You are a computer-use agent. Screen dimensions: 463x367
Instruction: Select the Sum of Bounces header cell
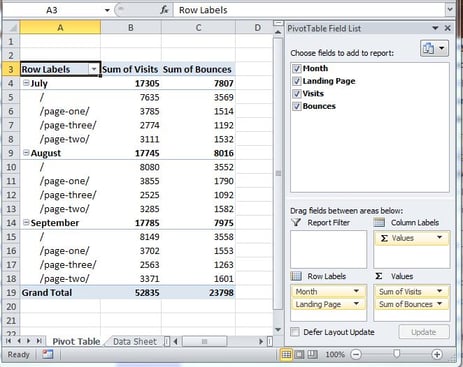coord(198,69)
